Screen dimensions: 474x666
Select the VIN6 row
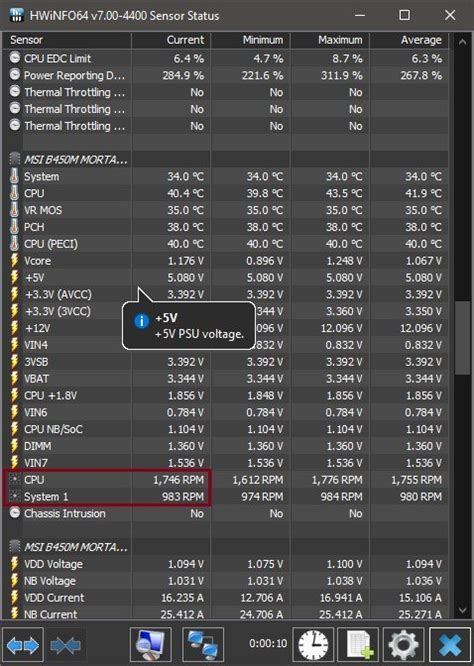tap(226, 412)
